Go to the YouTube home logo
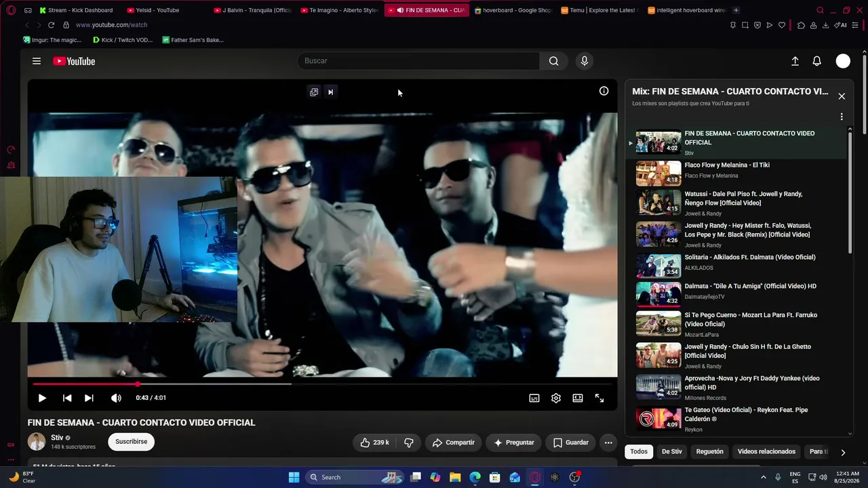This screenshot has width=868, height=488. pos(74,61)
